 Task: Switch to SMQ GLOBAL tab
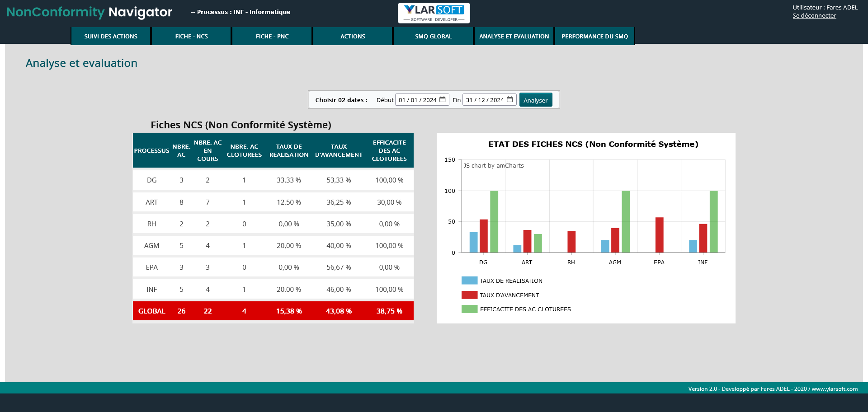click(x=434, y=36)
